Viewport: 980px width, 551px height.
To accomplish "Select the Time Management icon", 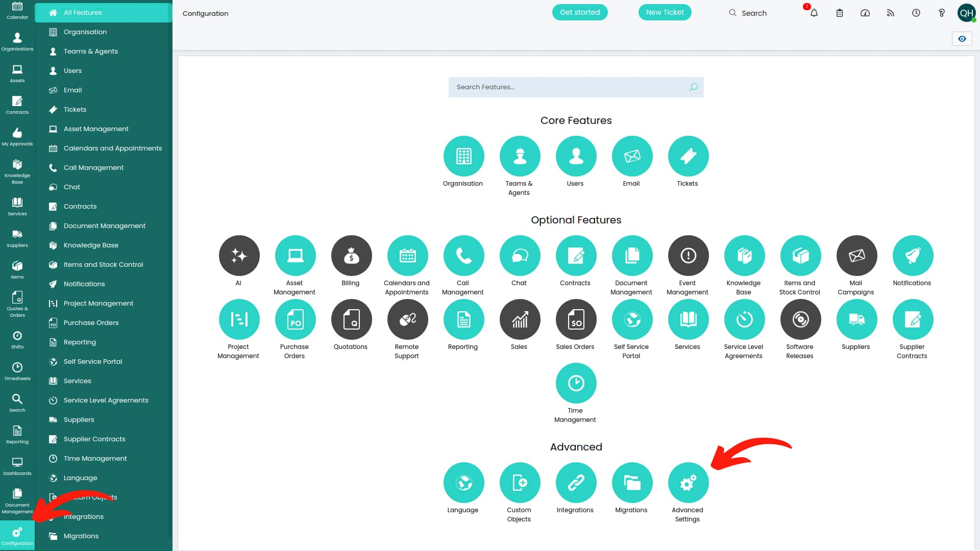I will point(575,383).
